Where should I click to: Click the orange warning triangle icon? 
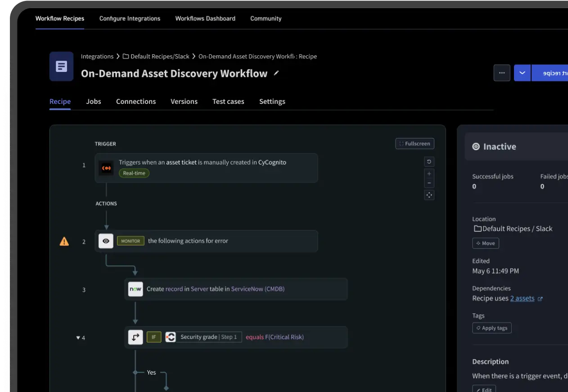point(64,241)
